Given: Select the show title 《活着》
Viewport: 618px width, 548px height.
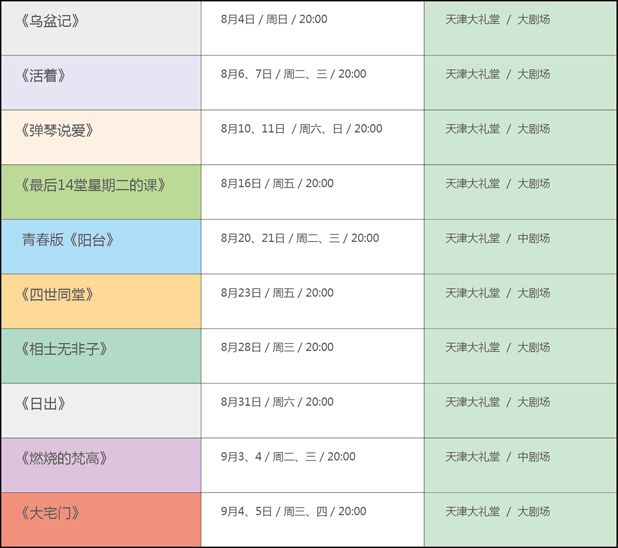Looking at the screenshot, I should coord(43,75).
